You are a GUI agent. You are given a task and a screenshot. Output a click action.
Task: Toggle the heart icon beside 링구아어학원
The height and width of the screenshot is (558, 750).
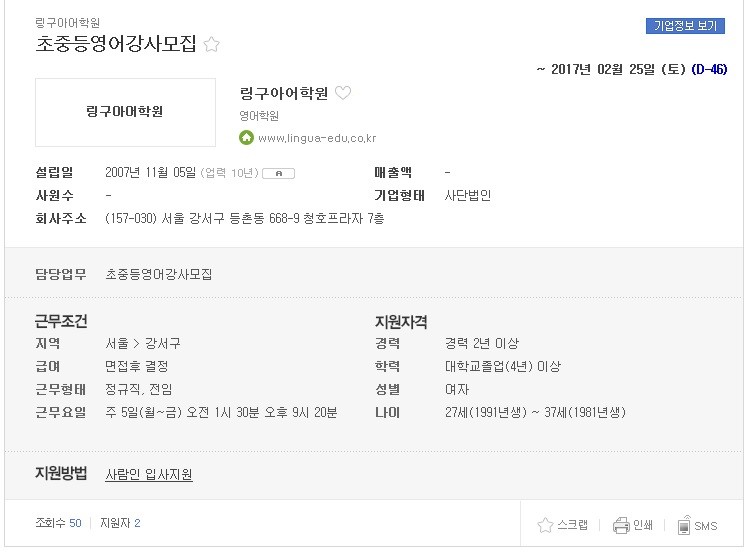click(342, 93)
